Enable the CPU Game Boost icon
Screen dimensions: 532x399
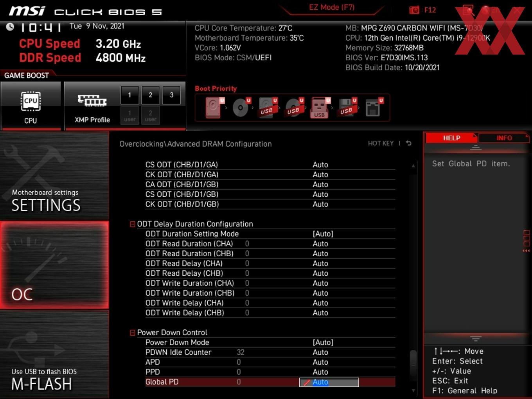tap(31, 105)
